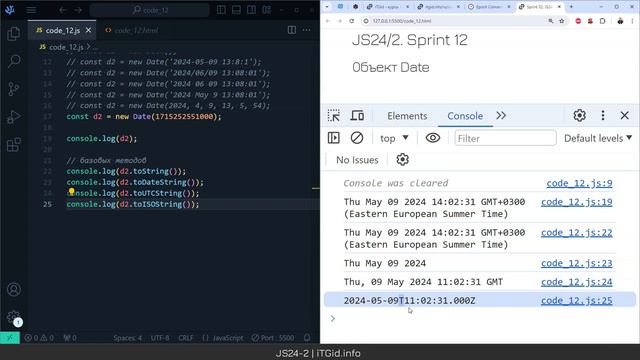Click the Spaces: 4 indentation status entry
This screenshot has width=640, height=360.
pos(128,338)
